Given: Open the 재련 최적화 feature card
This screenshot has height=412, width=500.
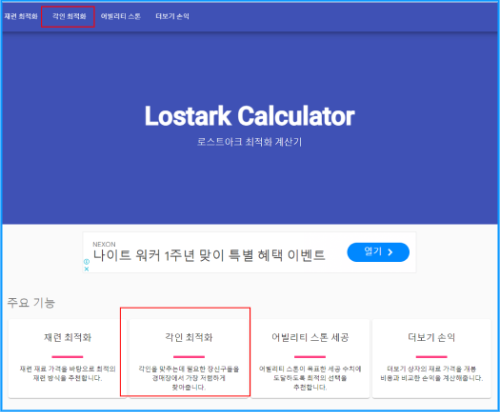Looking at the screenshot, I should click(67, 358).
